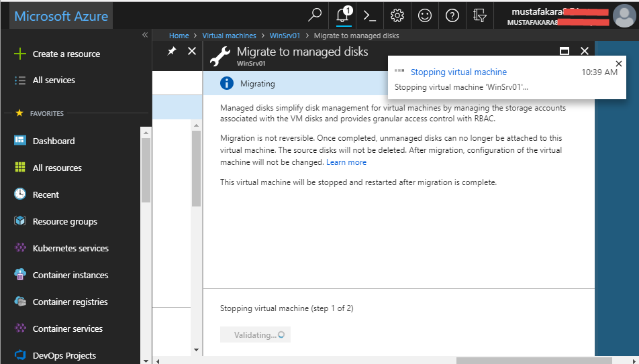Screen dimensions: 639x364
Task: Open the search magnifier in top bar
Action: 315,15
